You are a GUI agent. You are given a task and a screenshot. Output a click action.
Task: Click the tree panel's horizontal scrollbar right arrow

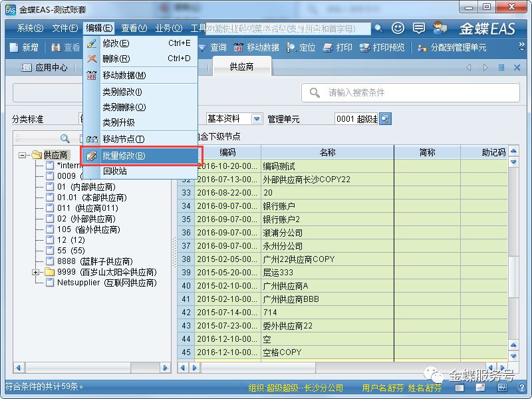[165, 368]
